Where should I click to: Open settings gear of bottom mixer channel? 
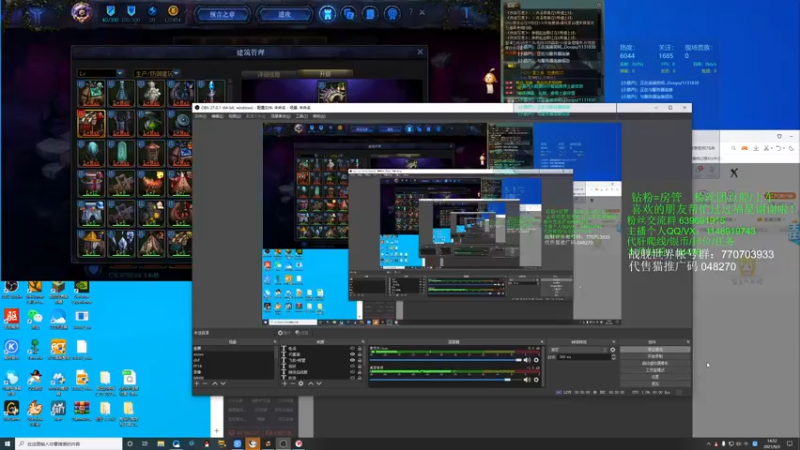(536, 380)
